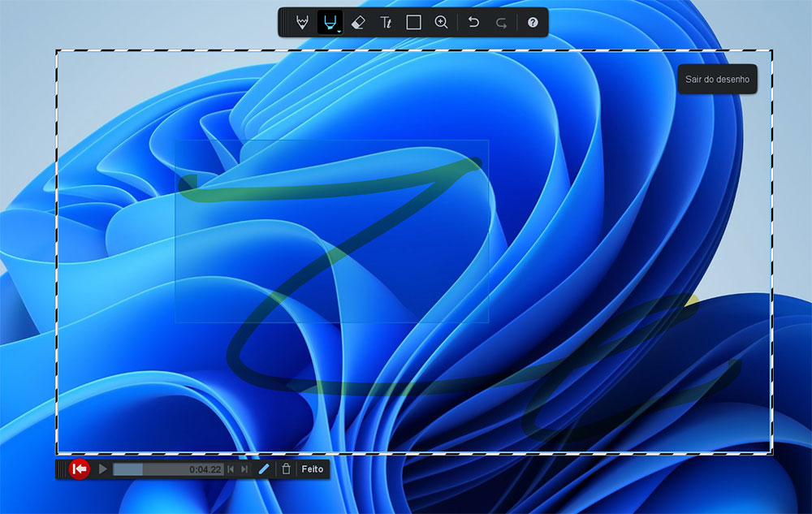Select the rectangle shape tool
The width and height of the screenshot is (812, 514).
click(413, 22)
